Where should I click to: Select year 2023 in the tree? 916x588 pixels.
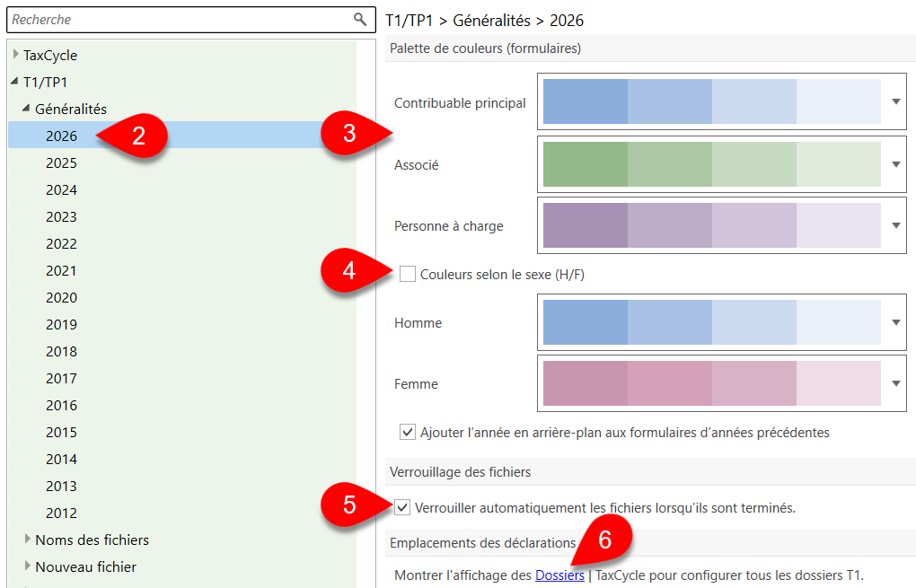click(61, 216)
